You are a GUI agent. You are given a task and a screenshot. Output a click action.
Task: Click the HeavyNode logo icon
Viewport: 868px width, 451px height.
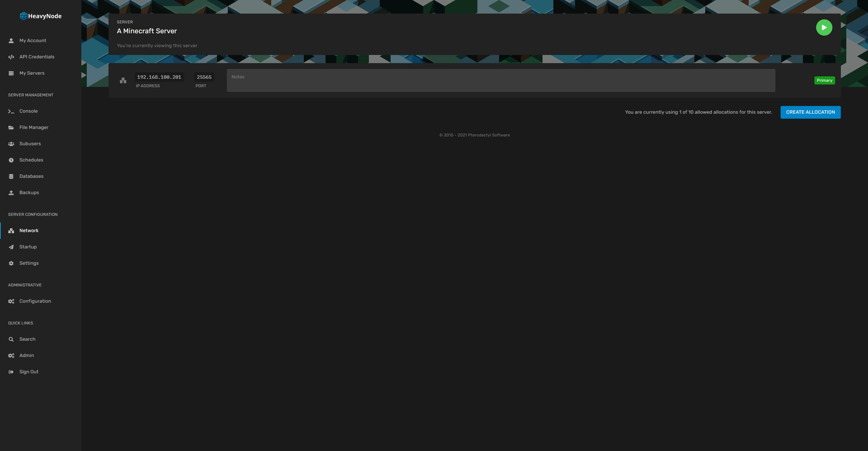[24, 16]
